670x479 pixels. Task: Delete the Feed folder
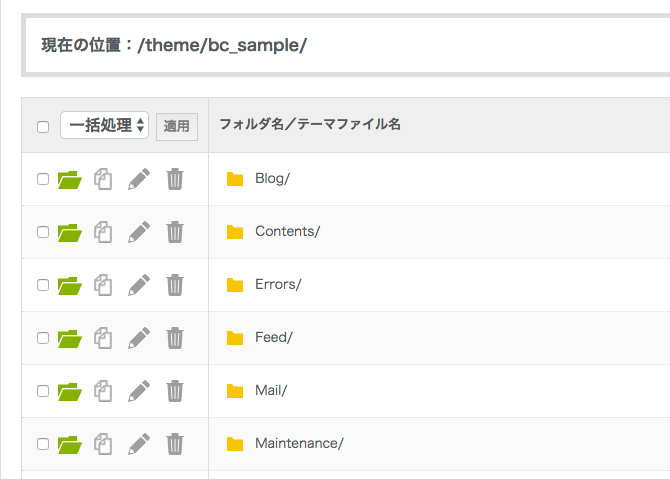[175, 338]
